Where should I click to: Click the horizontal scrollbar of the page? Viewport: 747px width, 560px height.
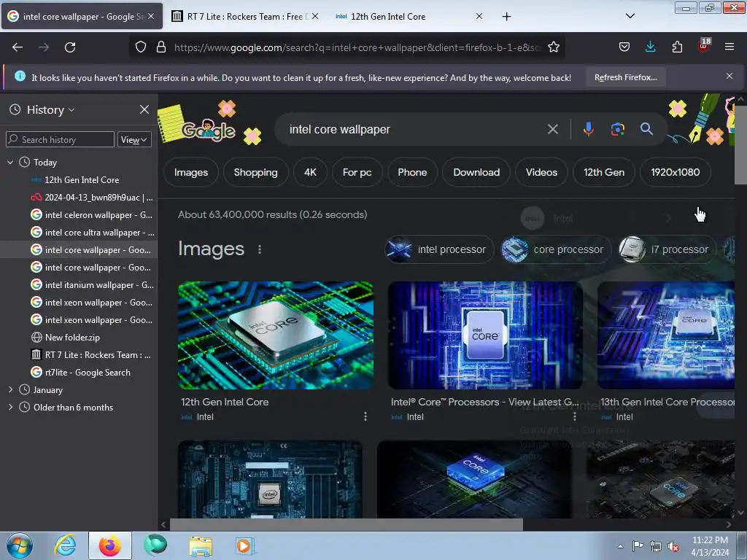tap(347, 524)
